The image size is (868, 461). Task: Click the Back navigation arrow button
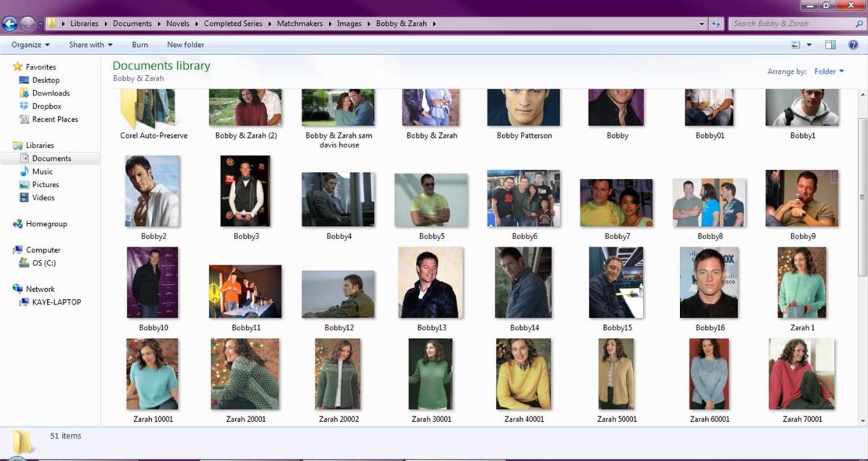tap(9, 24)
